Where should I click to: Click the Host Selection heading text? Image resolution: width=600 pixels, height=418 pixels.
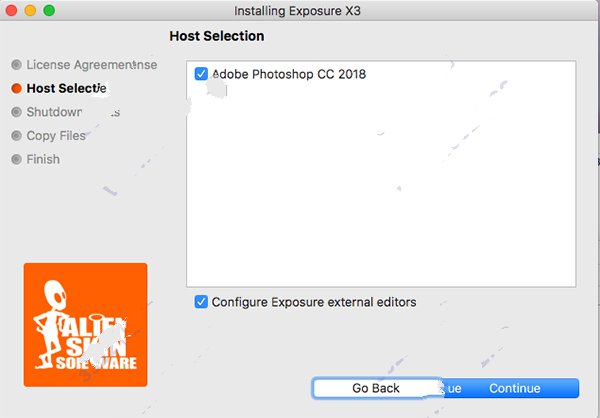217,36
